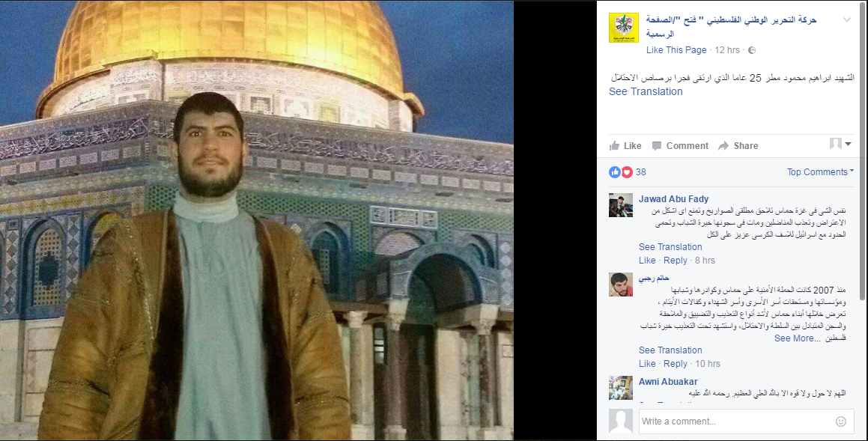
Task: Click the red heart reaction icon
Action: pos(627,172)
